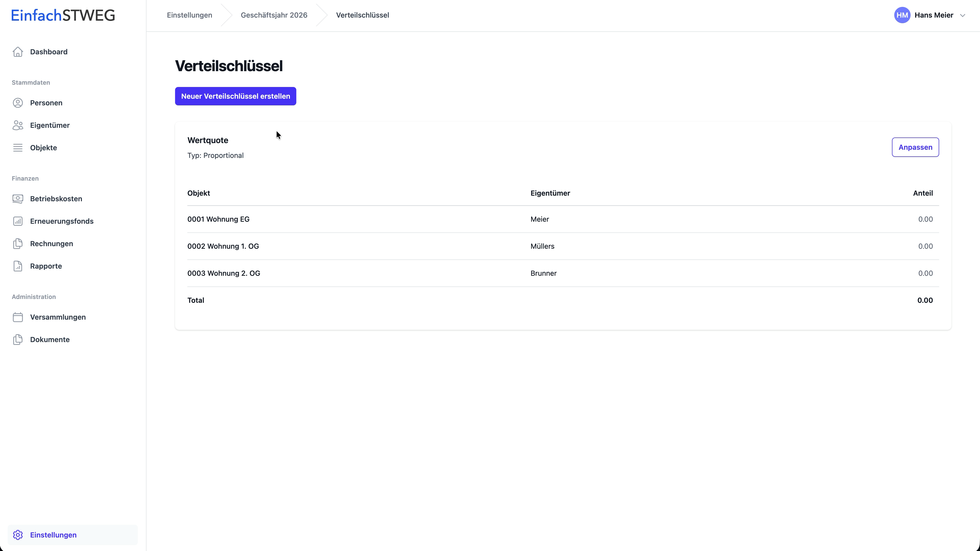Click the Dashboard house icon
Viewport: 980px width, 551px height.
point(18,52)
